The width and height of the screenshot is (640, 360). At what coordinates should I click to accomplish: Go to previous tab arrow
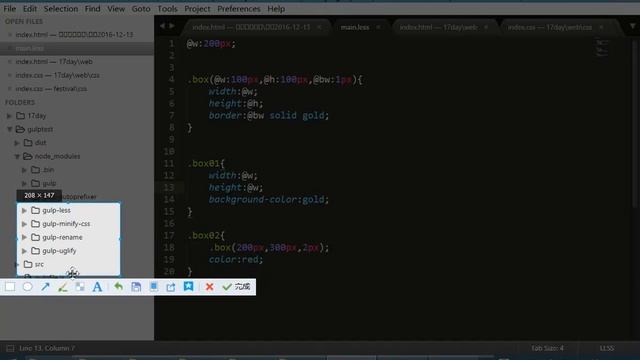(162, 26)
